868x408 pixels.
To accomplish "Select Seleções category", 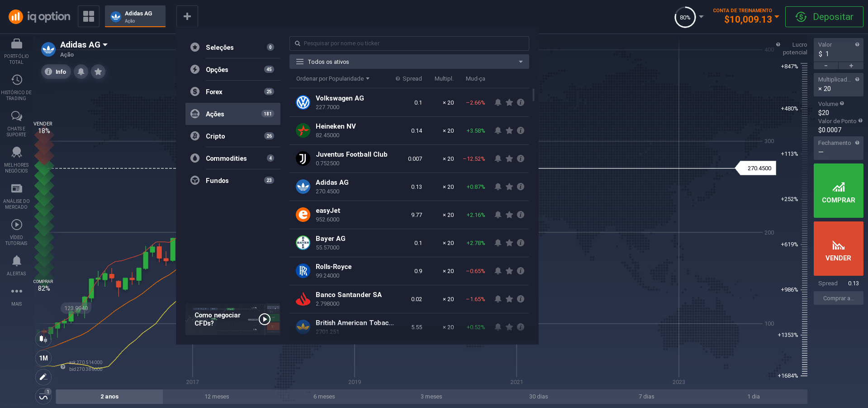I will [x=232, y=47].
